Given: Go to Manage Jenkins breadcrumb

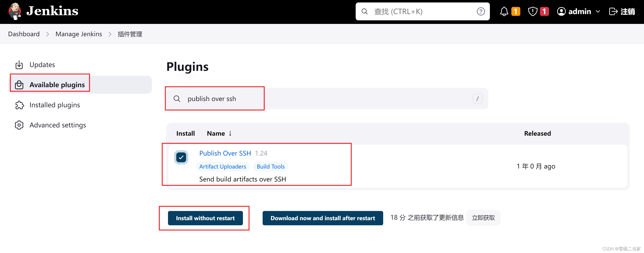Looking at the screenshot, I should click(79, 34).
